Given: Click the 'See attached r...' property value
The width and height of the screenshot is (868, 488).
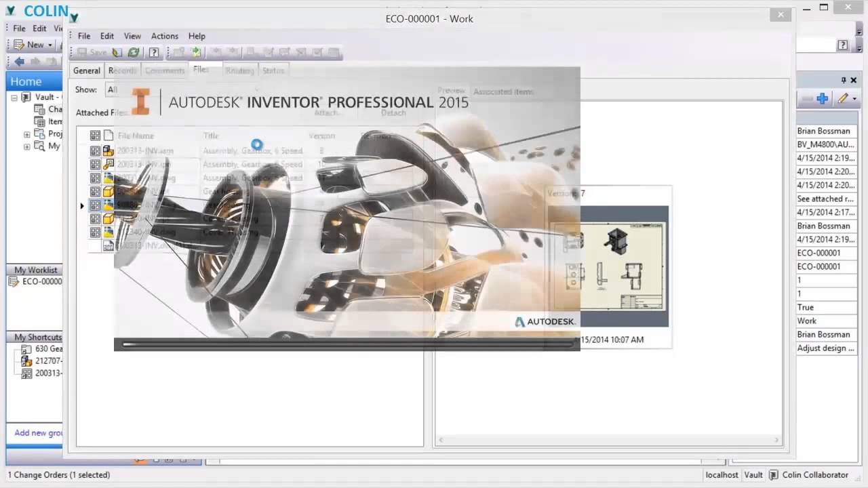Looking at the screenshot, I should [x=825, y=199].
